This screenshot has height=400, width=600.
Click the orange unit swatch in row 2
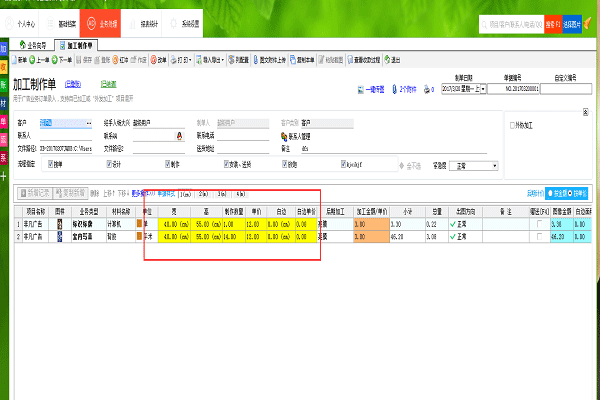139,237
